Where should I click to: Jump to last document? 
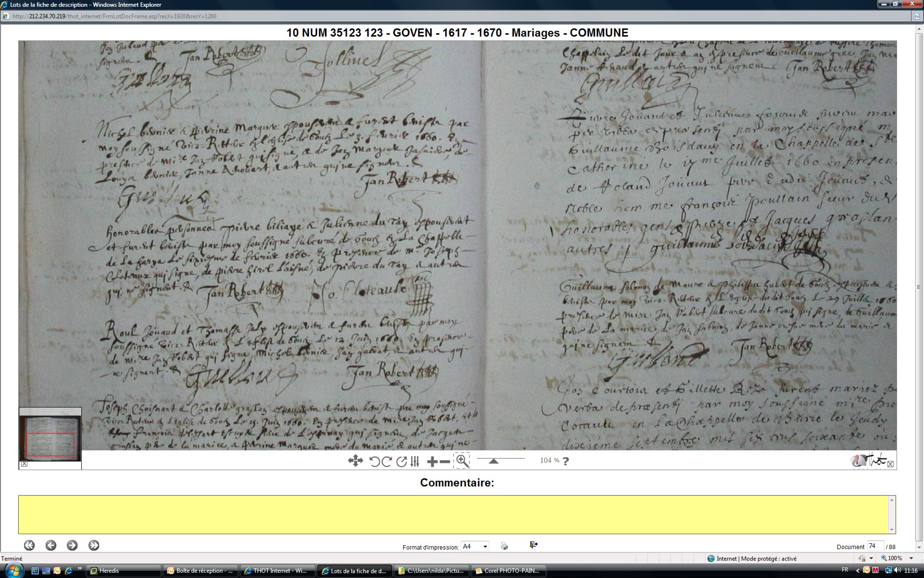(x=94, y=545)
